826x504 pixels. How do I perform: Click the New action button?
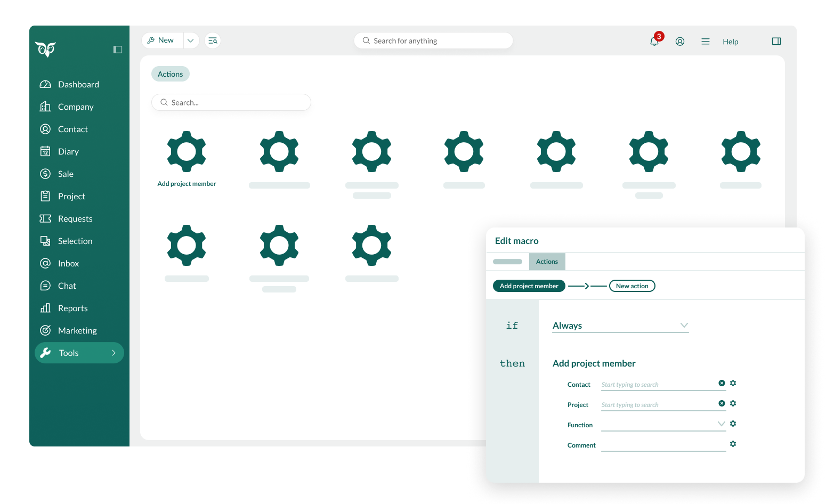point(632,286)
